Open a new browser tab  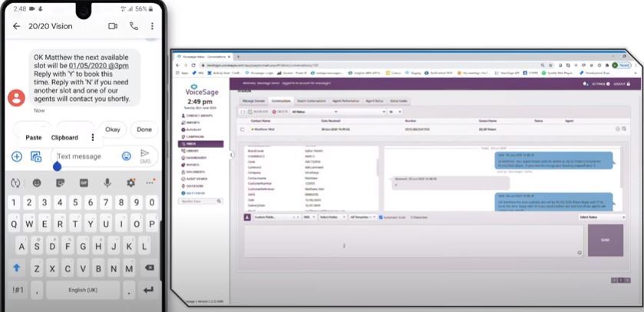(238, 57)
